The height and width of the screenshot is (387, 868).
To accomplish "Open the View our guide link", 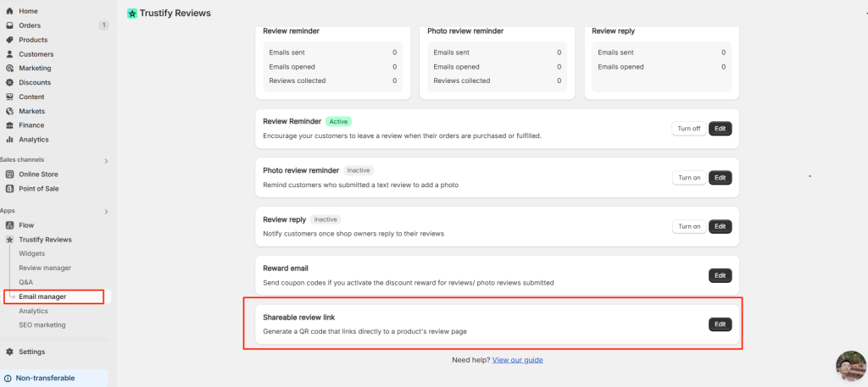I will pos(518,360).
